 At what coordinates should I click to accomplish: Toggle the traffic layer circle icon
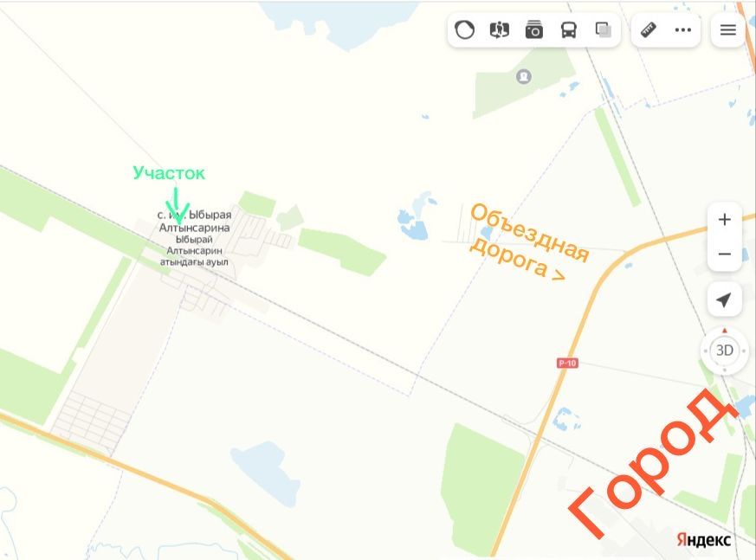pos(464,30)
